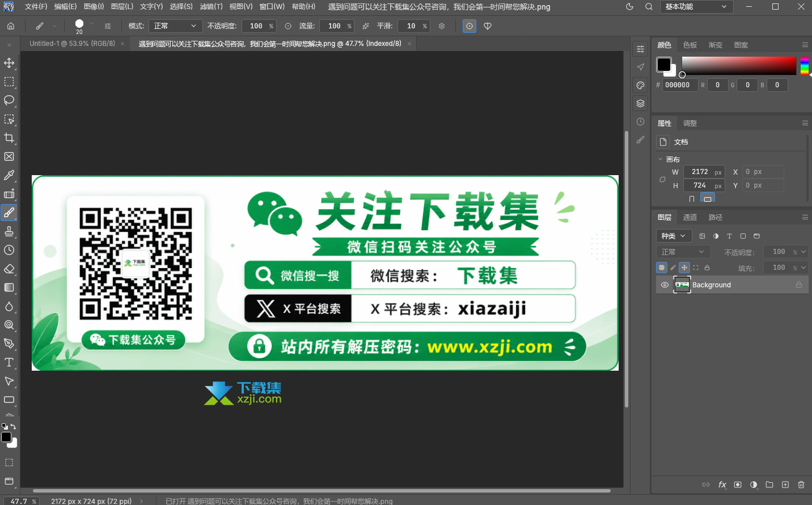Add a layer mask
The image size is (812, 505).
click(738, 485)
